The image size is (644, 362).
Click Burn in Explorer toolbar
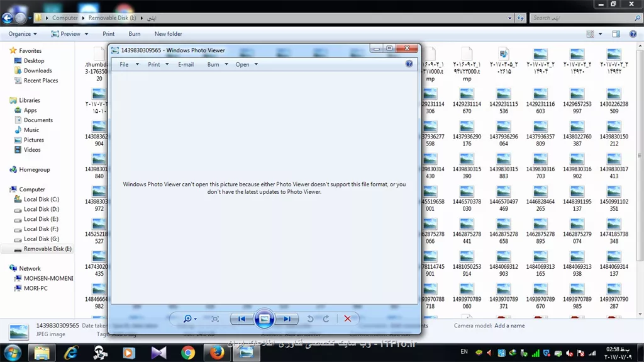pyautogui.click(x=135, y=34)
